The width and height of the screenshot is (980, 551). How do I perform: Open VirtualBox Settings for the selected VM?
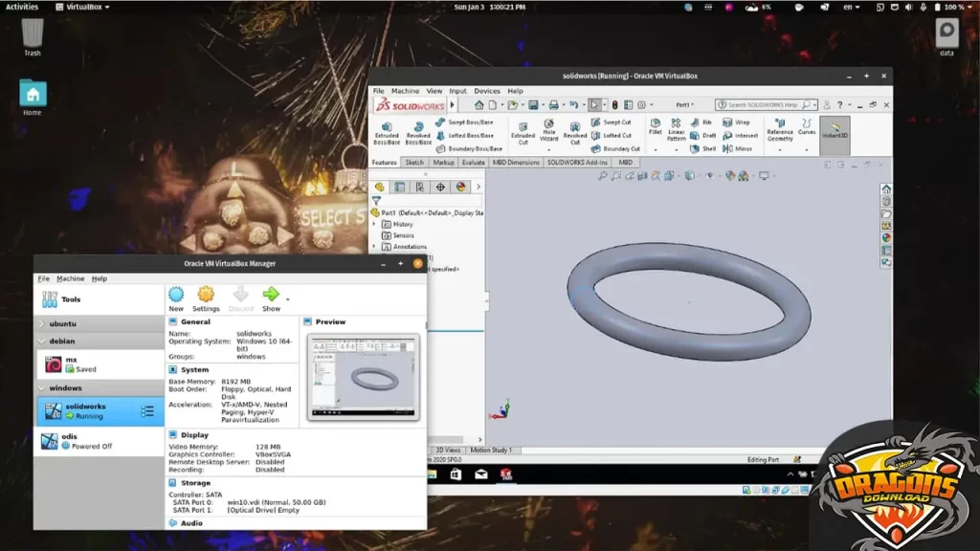tap(206, 298)
